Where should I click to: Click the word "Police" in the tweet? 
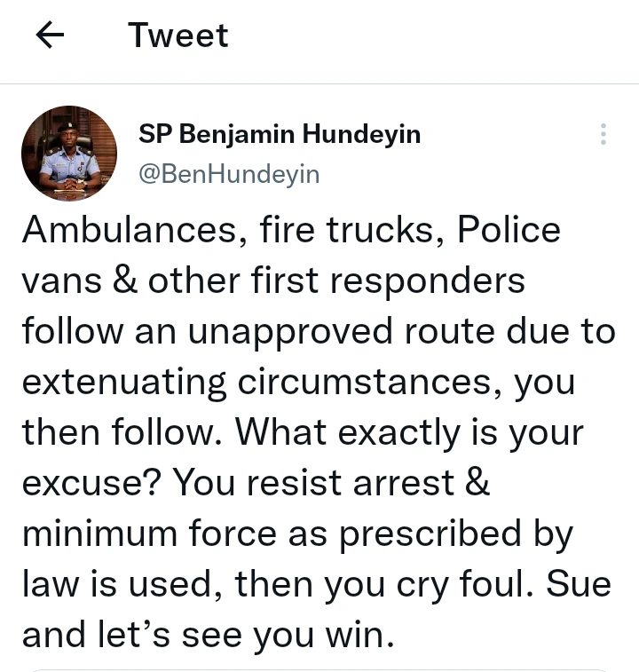tap(509, 231)
